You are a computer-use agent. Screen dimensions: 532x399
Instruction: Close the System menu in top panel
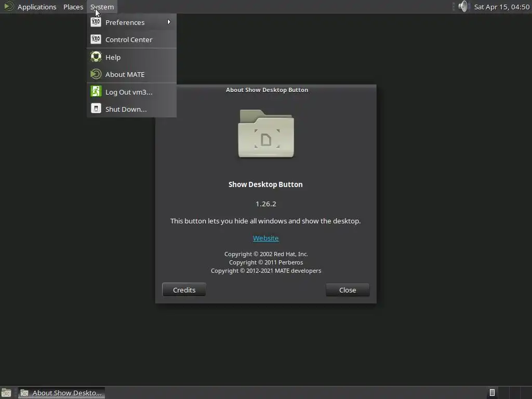click(102, 7)
